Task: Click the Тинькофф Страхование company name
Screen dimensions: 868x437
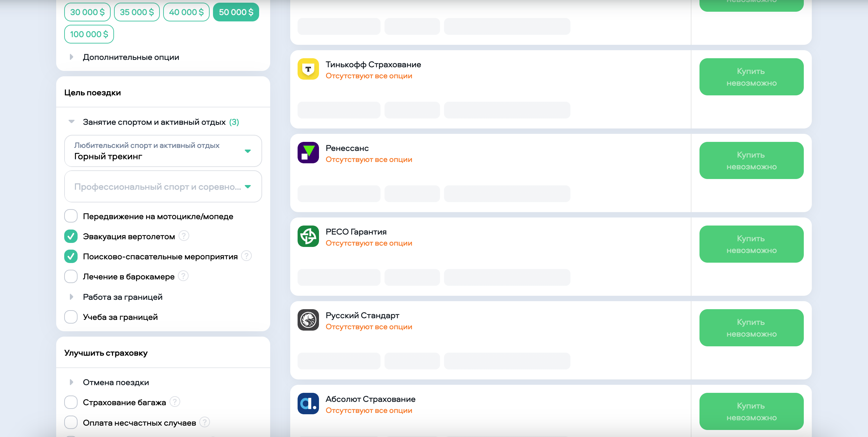Action: [x=373, y=64]
